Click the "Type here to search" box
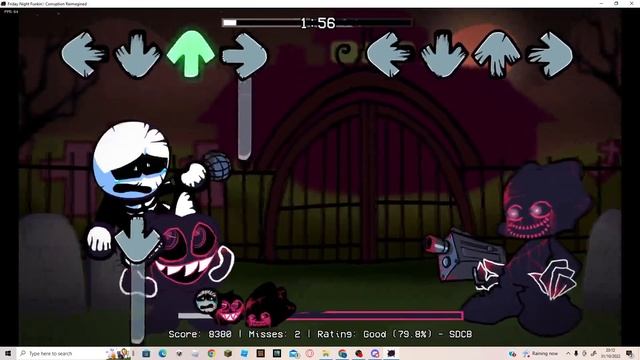 (73, 353)
